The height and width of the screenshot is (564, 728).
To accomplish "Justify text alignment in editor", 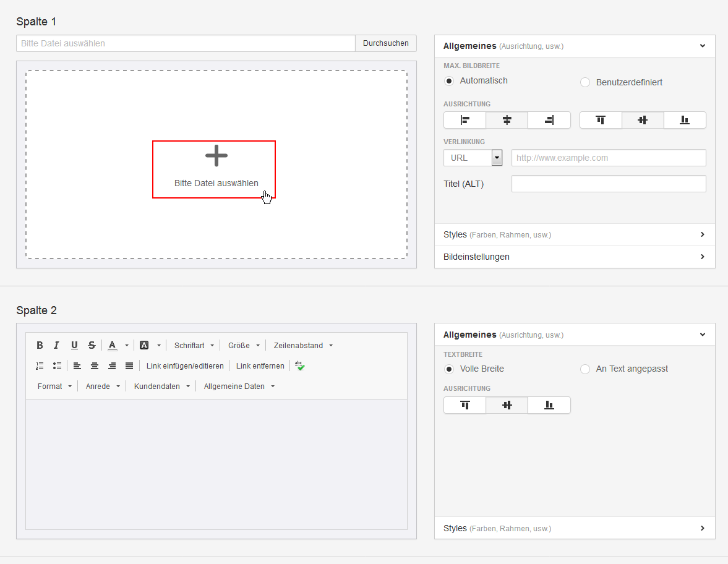I will (x=129, y=365).
